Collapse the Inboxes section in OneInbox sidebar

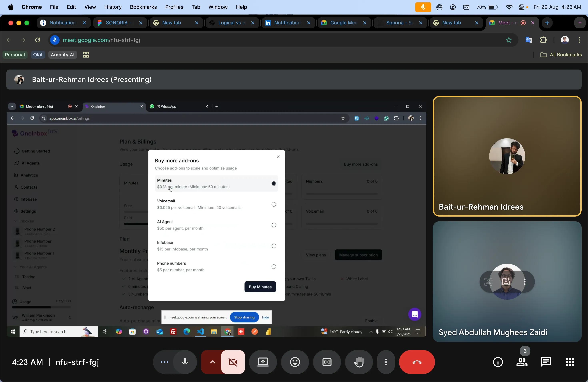tap(15, 221)
